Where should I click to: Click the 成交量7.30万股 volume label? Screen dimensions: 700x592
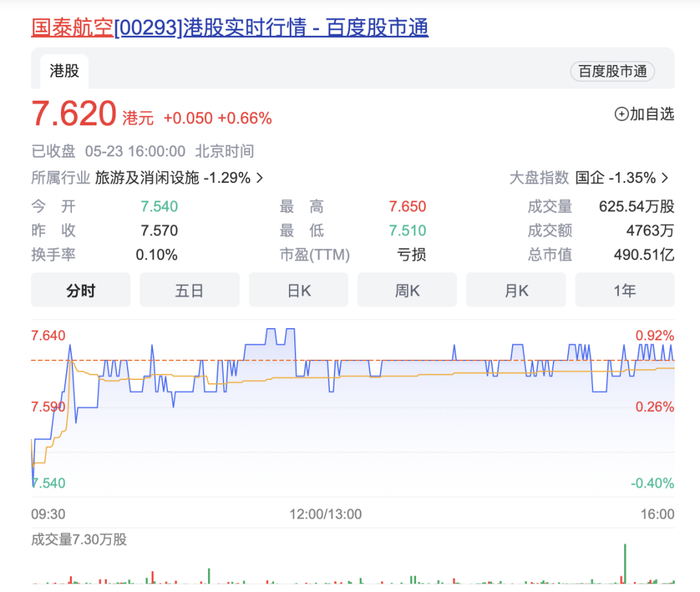79,540
